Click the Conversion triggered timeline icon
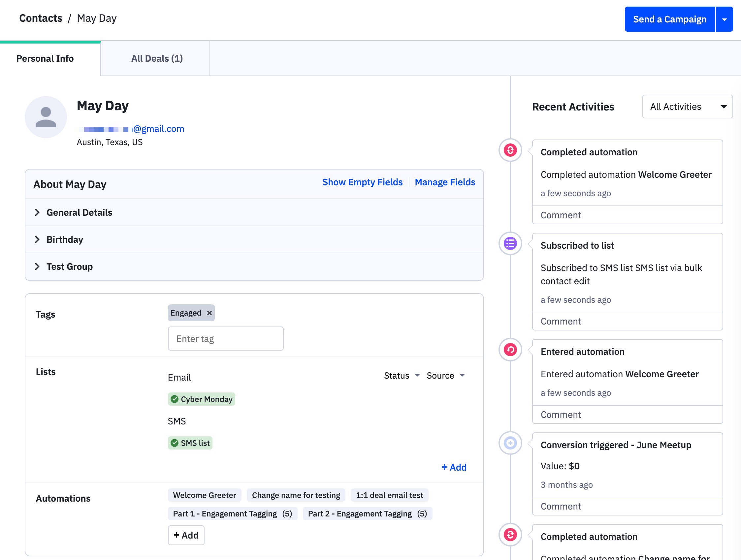741x560 pixels. 510,443
